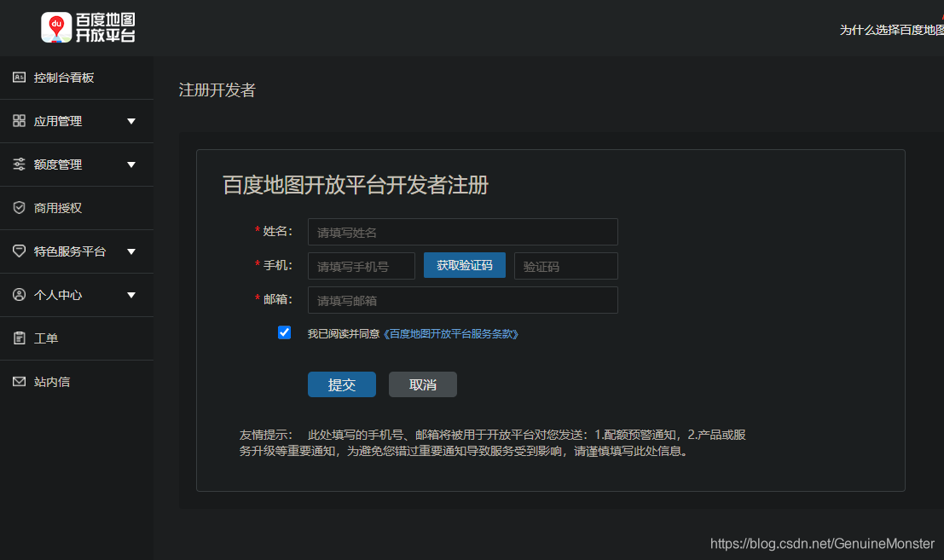
Task: Click the 取消 cancel button
Action: coord(423,384)
